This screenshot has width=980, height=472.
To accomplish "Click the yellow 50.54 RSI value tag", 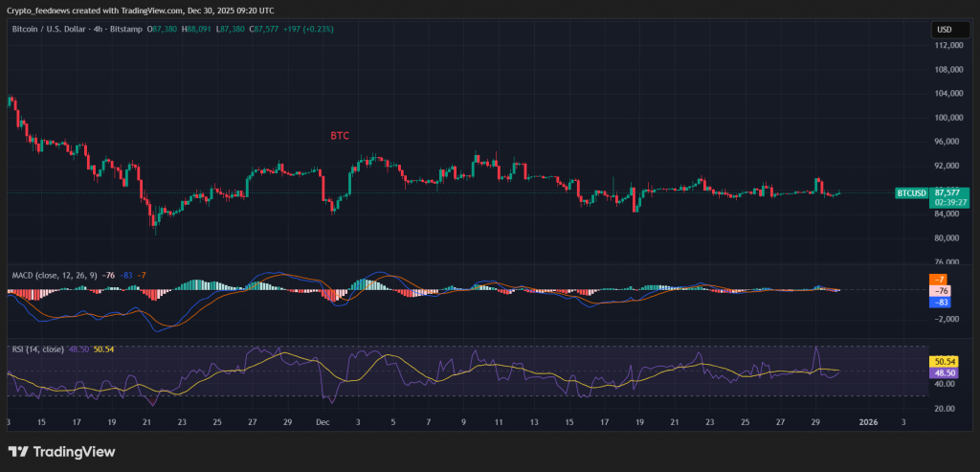I will [943, 361].
